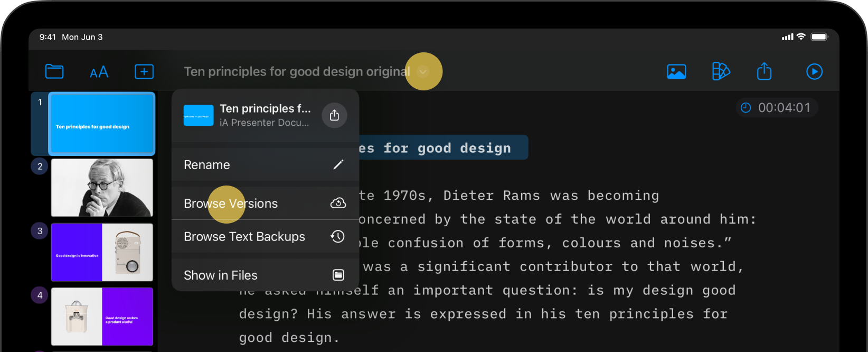Tap the battery indicator in status bar
This screenshot has width=868, height=352.
(x=819, y=37)
